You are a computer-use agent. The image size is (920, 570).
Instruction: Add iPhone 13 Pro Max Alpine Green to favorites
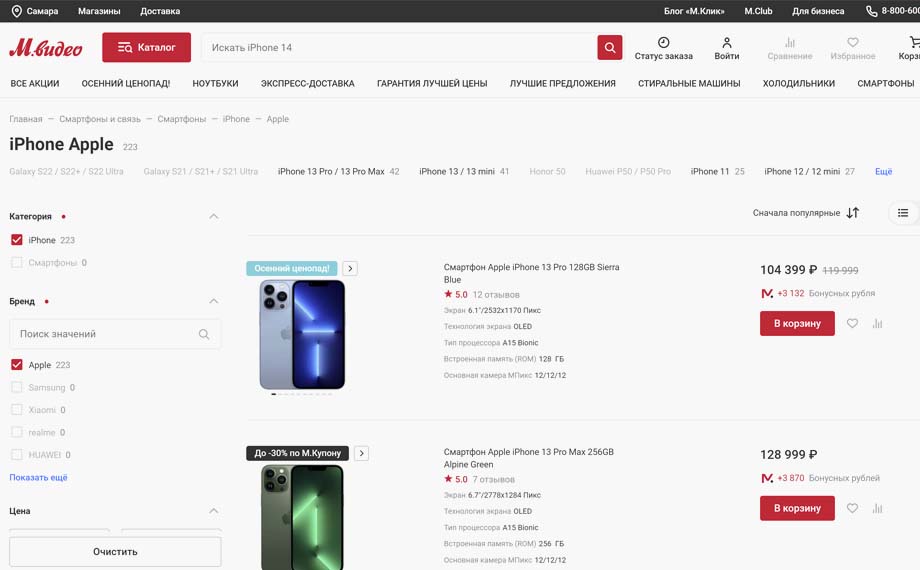tap(852, 508)
